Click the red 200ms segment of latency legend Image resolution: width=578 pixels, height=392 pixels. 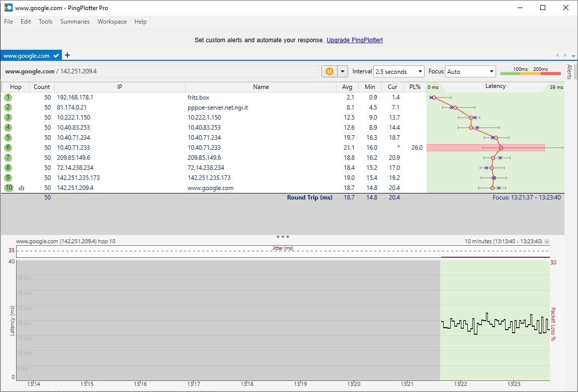tap(550, 74)
